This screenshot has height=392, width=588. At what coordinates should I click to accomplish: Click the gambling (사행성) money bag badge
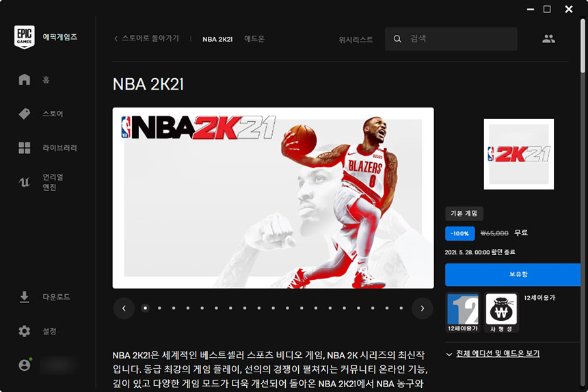click(501, 313)
